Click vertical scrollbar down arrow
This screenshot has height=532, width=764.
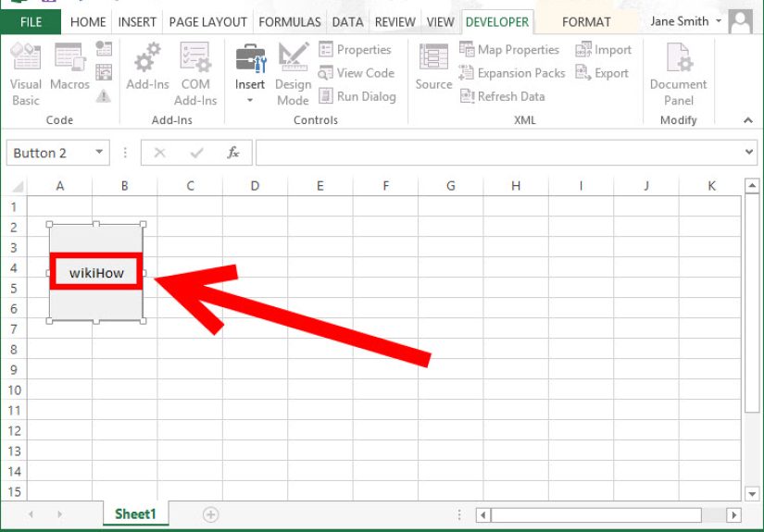click(x=752, y=493)
